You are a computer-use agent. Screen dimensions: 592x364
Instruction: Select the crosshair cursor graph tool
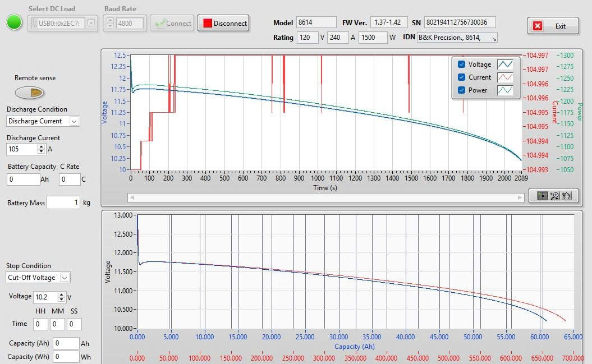click(x=542, y=196)
